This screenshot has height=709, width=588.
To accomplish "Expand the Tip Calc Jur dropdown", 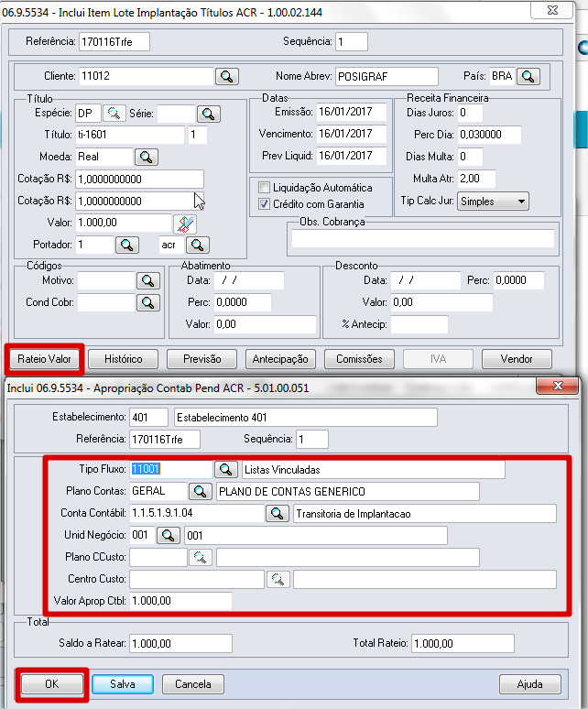I will click(493, 202).
